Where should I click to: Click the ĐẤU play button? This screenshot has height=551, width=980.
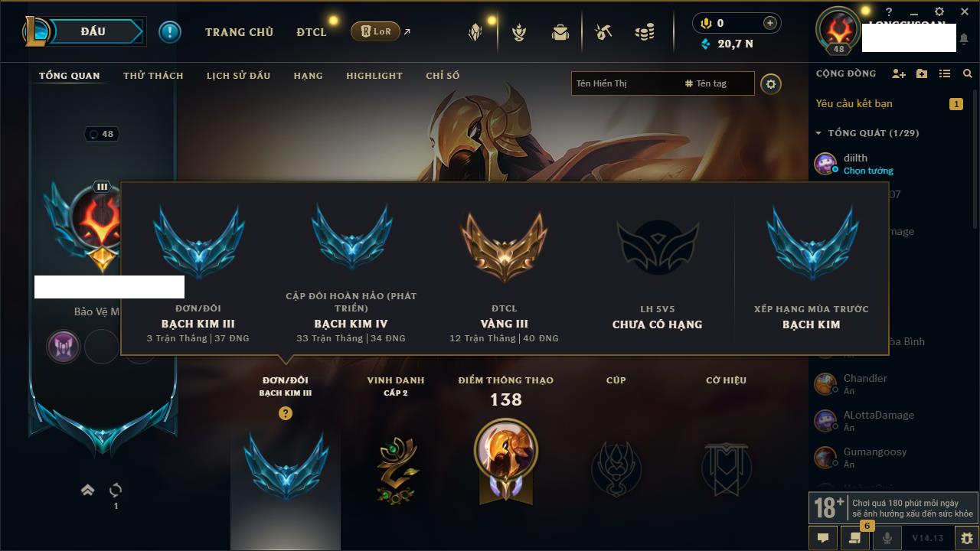pyautogui.click(x=93, y=31)
